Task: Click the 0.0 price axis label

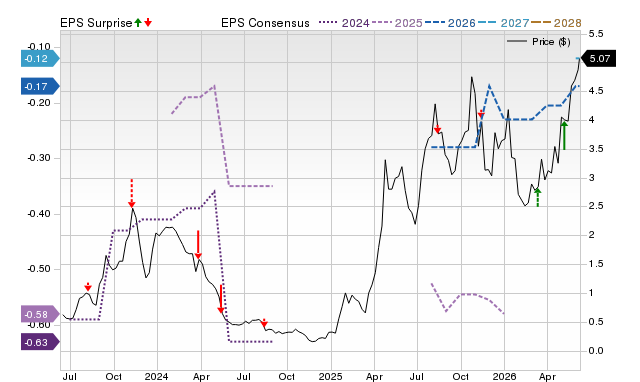Action: (x=596, y=351)
